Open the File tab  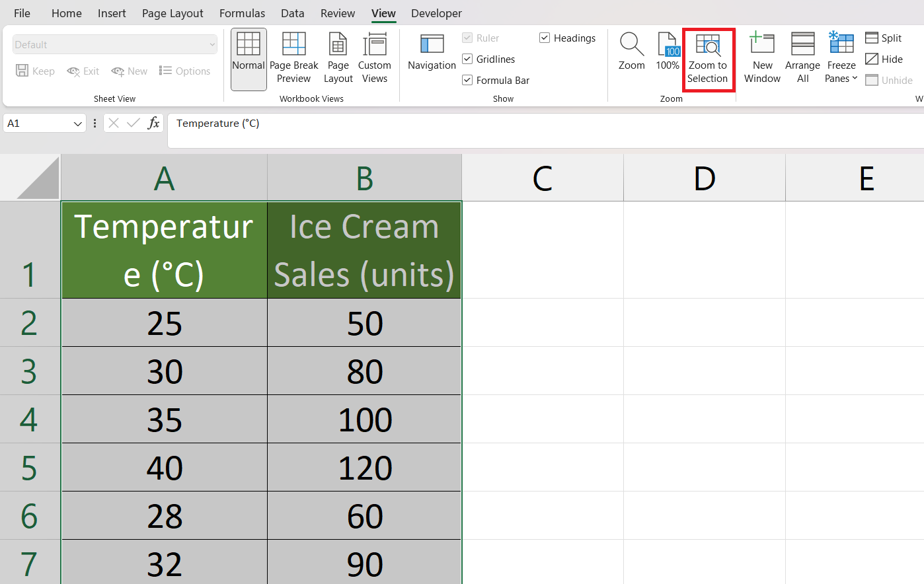pyautogui.click(x=22, y=13)
